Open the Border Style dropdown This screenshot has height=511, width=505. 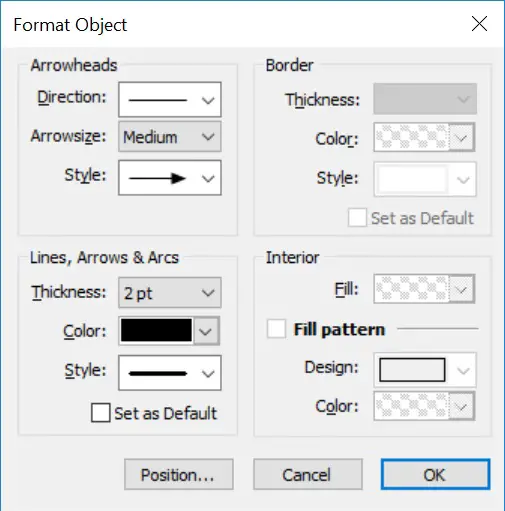(425, 179)
